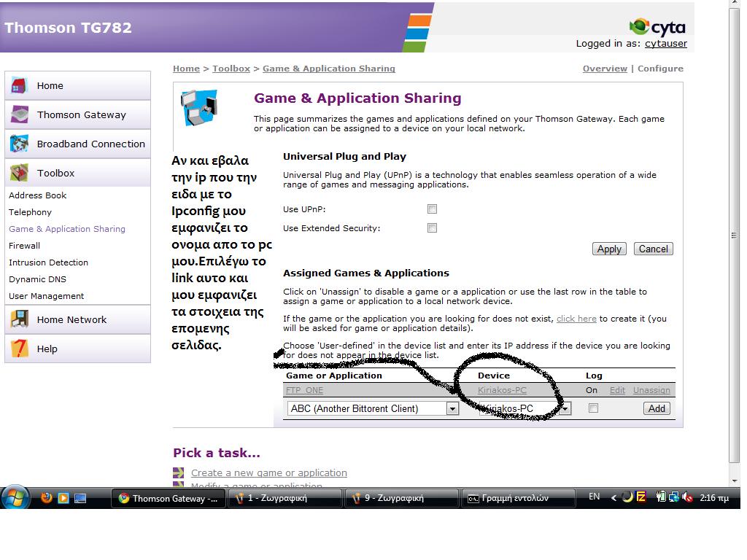Screen dimensions: 747x560
Task: Enable the Use Extended Security checkbox
Action: pyautogui.click(x=432, y=228)
